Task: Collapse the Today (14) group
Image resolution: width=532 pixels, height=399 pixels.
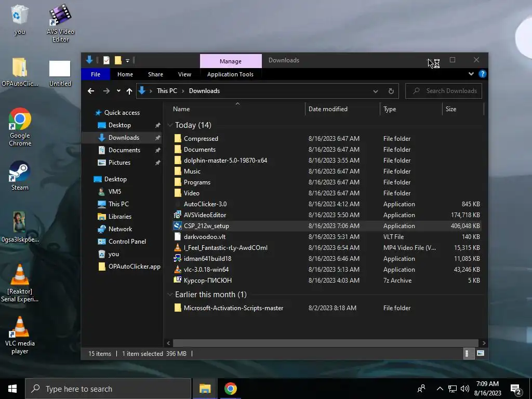Action: coord(170,125)
